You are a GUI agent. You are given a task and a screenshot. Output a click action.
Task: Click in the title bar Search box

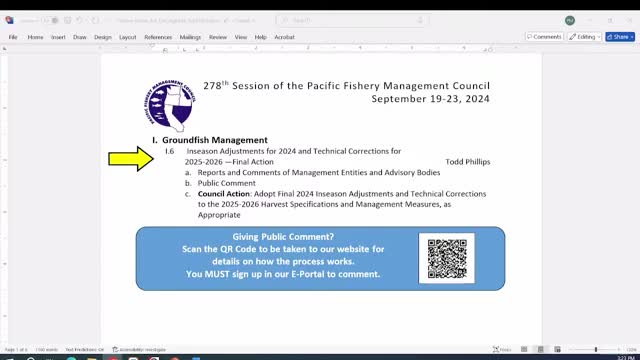(x=352, y=20)
